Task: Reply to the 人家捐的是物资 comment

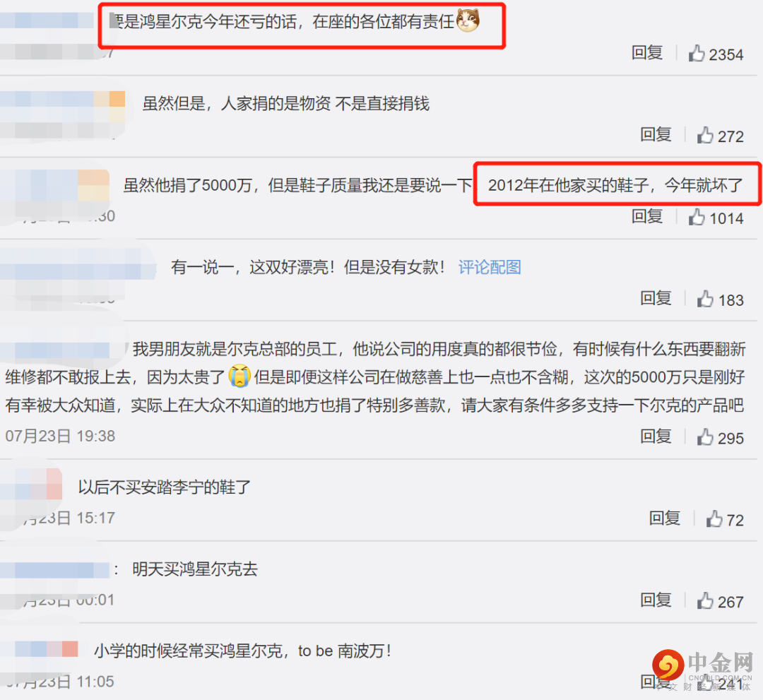Action: tap(656, 134)
